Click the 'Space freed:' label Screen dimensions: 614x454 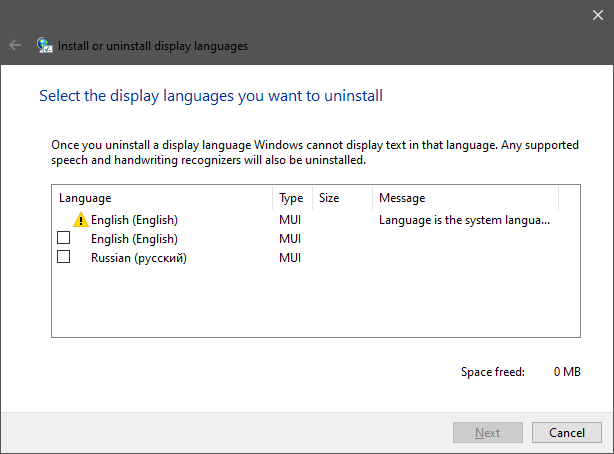pyautogui.click(x=493, y=371)
